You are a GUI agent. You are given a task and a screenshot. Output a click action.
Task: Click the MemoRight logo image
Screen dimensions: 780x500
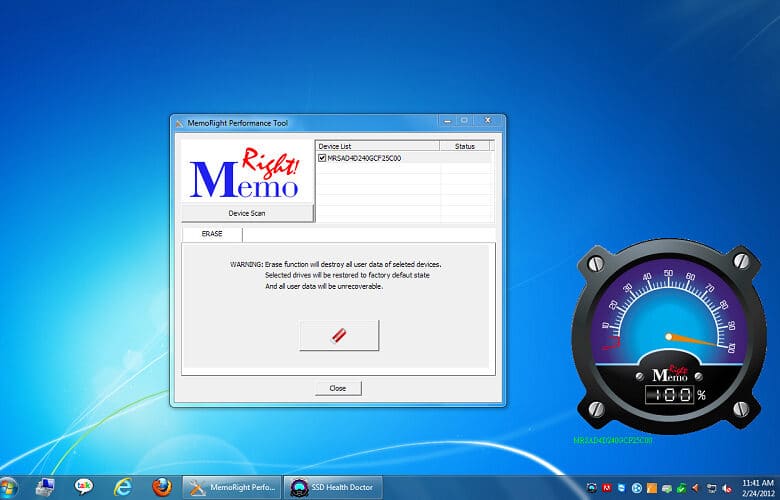pyautogui.click(x=247, y=172)
